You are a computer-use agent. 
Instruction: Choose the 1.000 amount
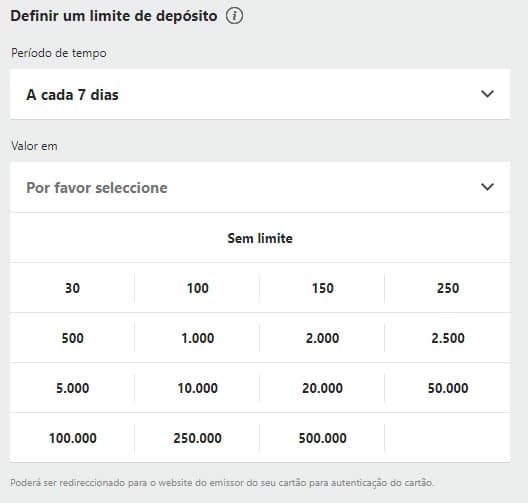click(198, 338)
